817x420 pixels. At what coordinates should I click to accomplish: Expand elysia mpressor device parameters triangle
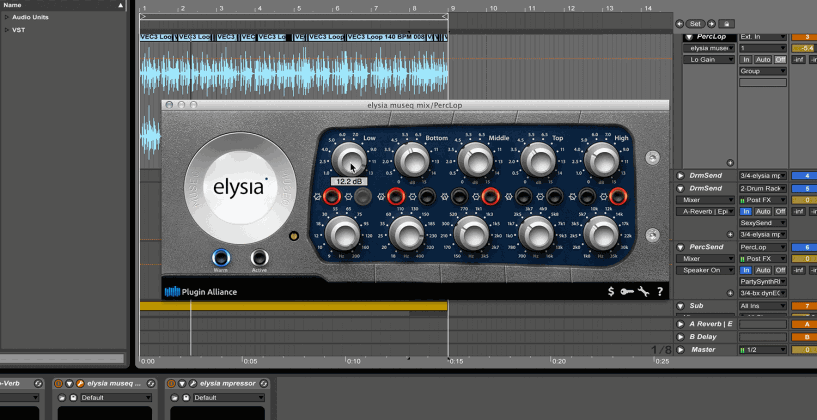click(x=182, y=384)
